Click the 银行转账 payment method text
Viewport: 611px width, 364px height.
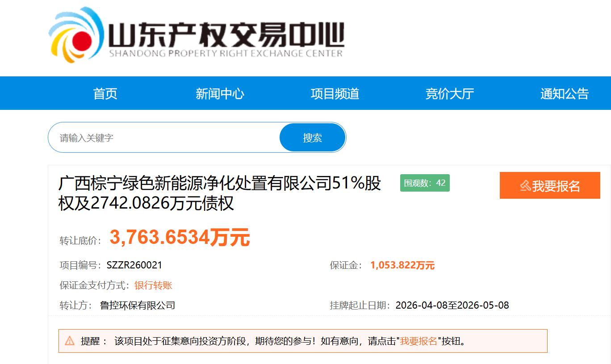click(153, 285)
